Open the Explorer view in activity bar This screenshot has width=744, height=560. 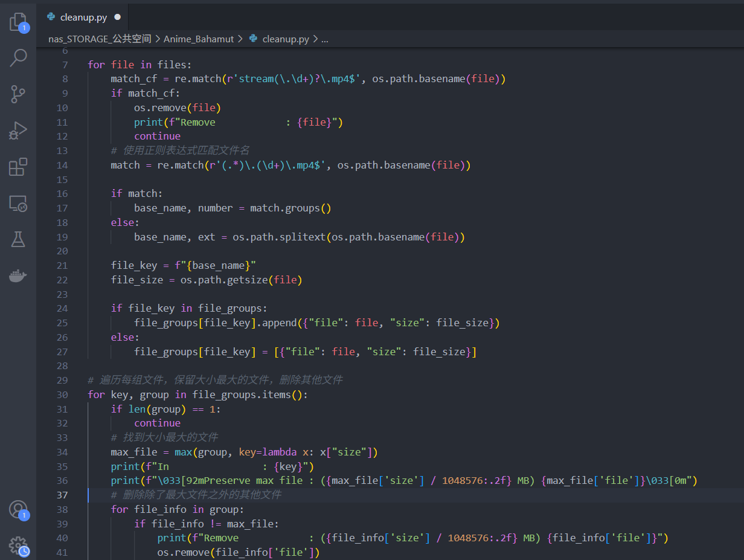pos(18,22)
